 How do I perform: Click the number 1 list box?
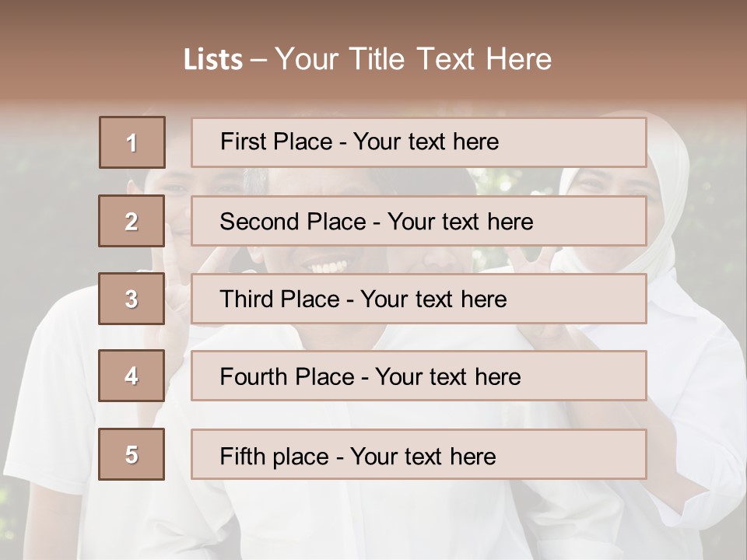pyautogui.click(x=132, y=142)
